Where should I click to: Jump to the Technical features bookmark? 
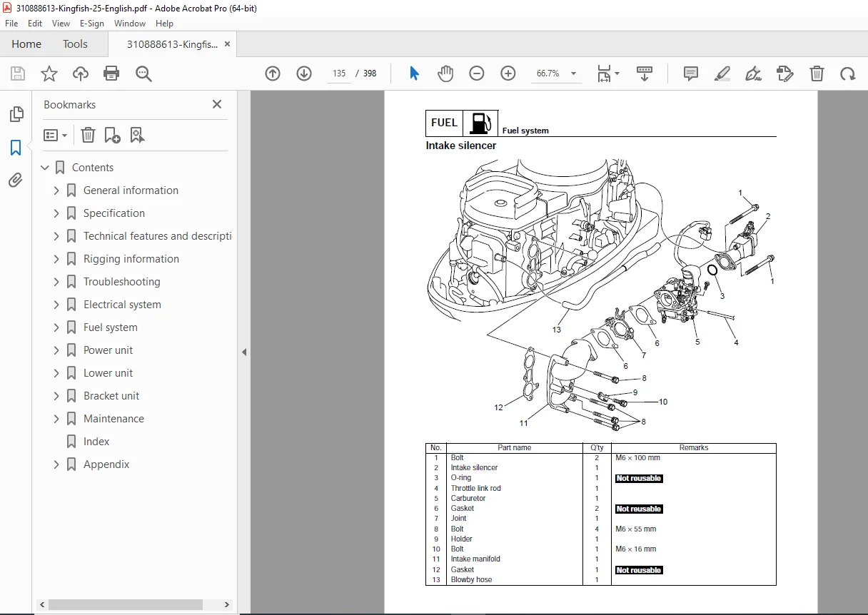(x=157, y=236)
